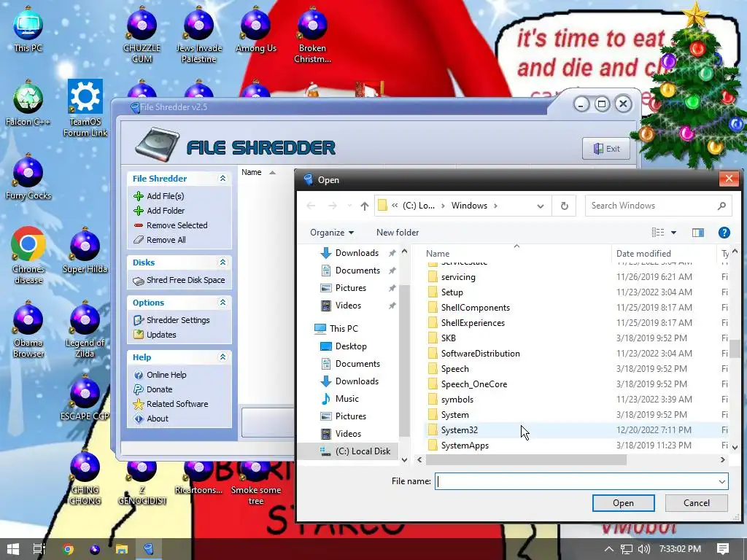Open the view options dropdown arrow

coord(673,233)
